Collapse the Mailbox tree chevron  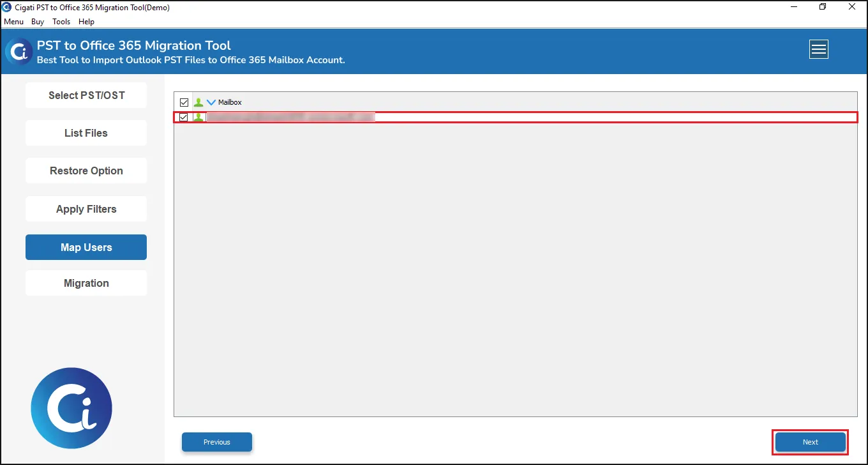pyautogui.click(x=211, y=102)
